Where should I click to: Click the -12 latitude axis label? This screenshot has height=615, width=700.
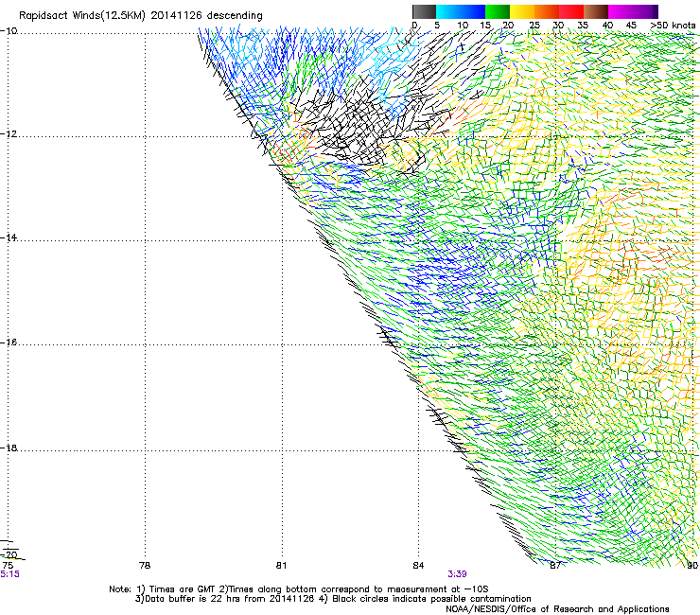(x=9, y=134)
